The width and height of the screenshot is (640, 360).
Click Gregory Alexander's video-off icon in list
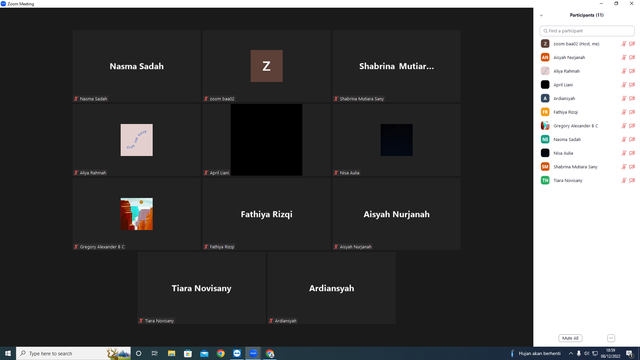click(x=632, y=126)
